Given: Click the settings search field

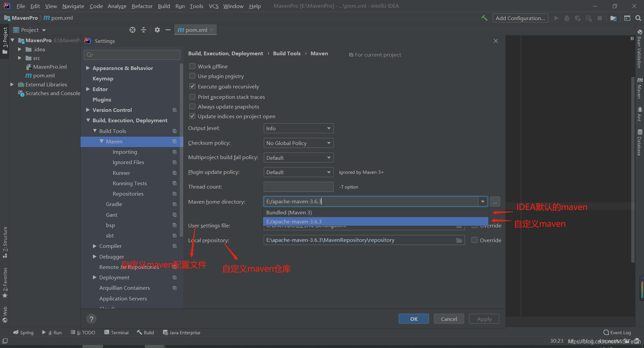Looking at the screenshot, I should click(x=132, y=55).
